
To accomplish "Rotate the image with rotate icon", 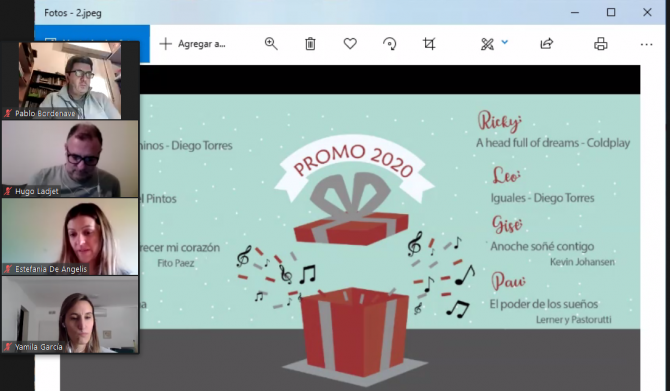I will (x=389, y=44).
